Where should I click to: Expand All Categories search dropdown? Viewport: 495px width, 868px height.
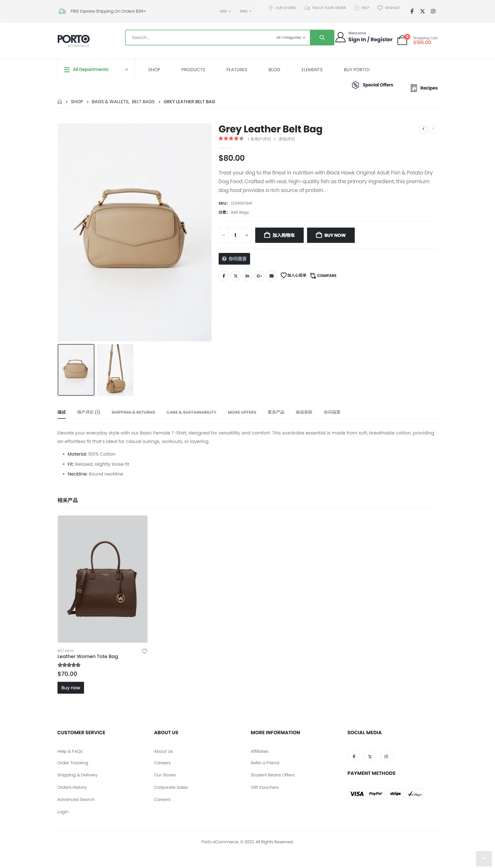(x=291, y=37)
